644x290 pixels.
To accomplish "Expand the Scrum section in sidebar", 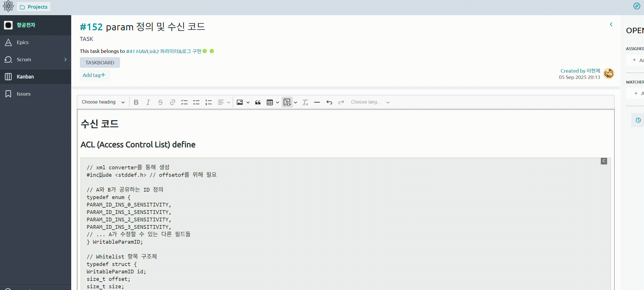I will click(65, 59).
